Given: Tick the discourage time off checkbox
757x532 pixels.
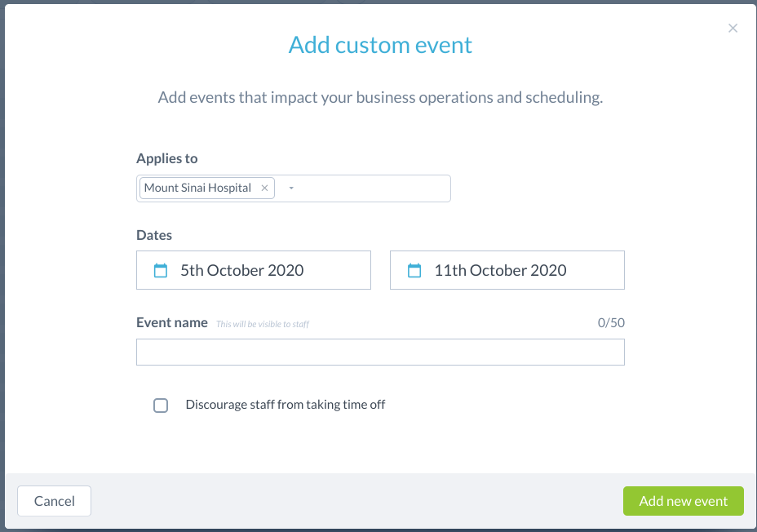Looking at the screenshot, I should 161,406.
